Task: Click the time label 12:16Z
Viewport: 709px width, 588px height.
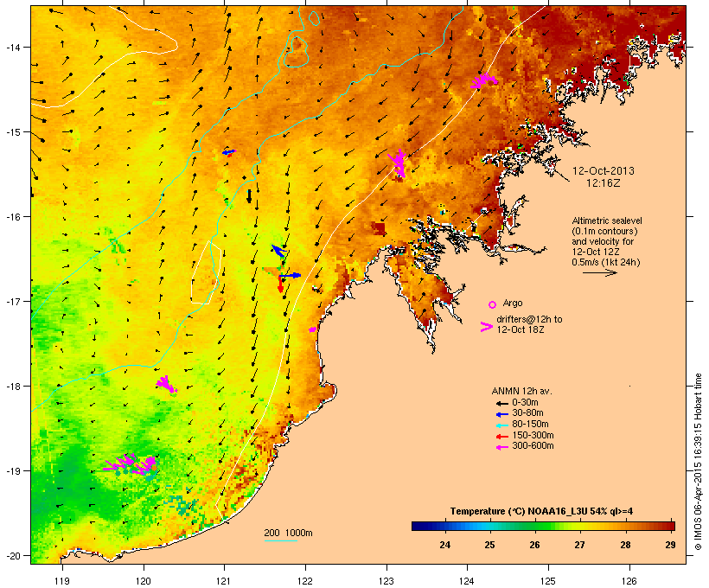Action: click(604, 183)
